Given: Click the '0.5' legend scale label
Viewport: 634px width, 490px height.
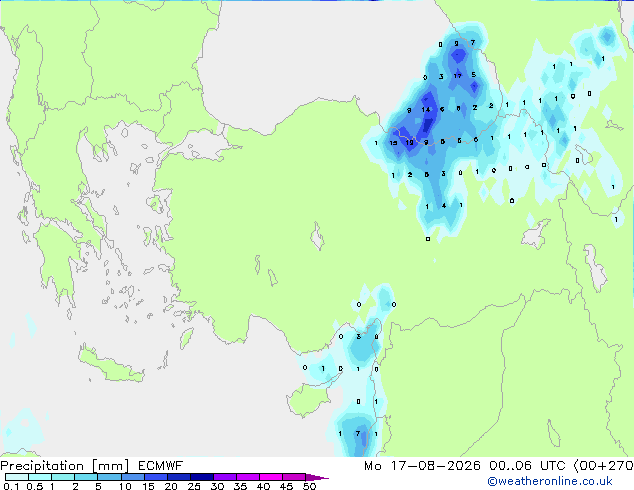Looking at the screenshot, I should [x=35, y=486].
